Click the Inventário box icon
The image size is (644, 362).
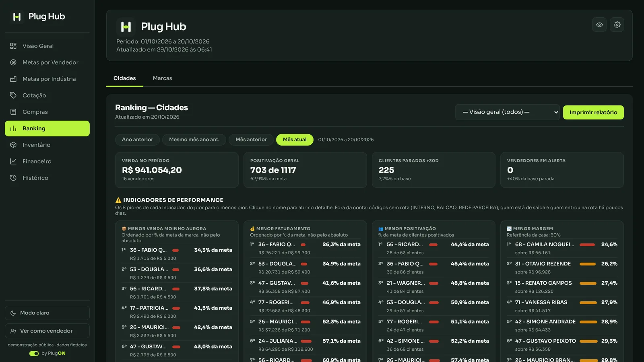pyautogui.click(x=13, y=145)
